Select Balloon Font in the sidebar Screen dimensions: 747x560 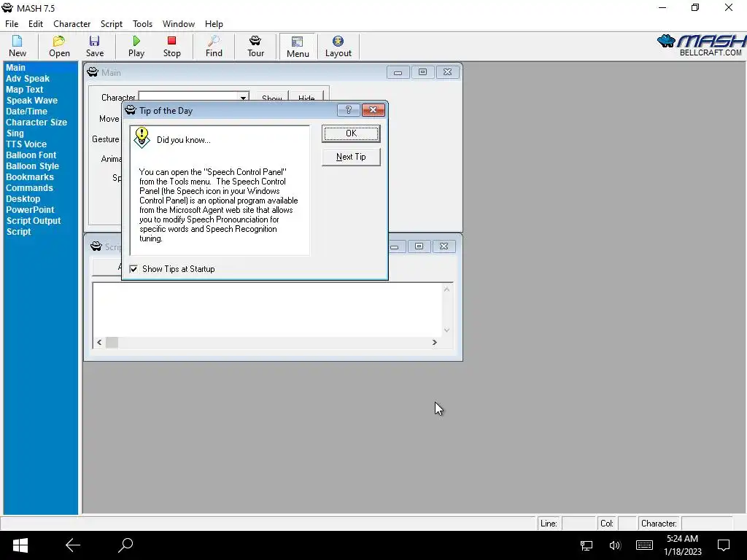pyautogui.click(x=31, y=155)
